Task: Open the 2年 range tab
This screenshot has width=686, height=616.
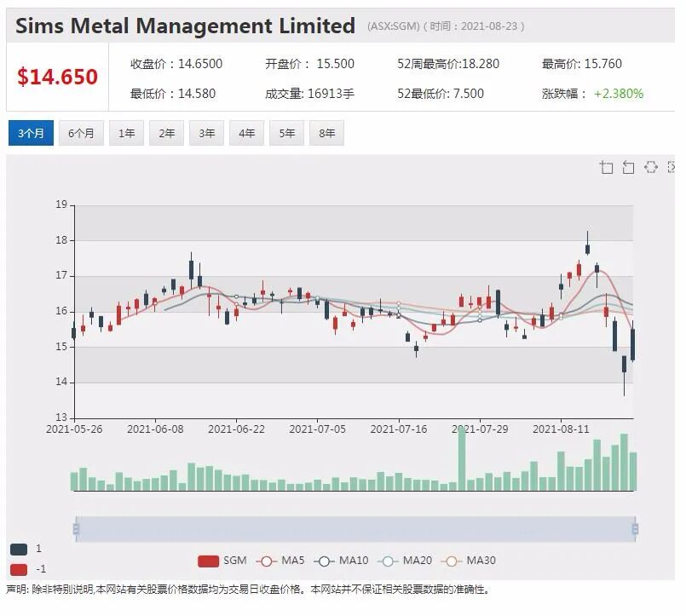Action: tap(167, 133)
